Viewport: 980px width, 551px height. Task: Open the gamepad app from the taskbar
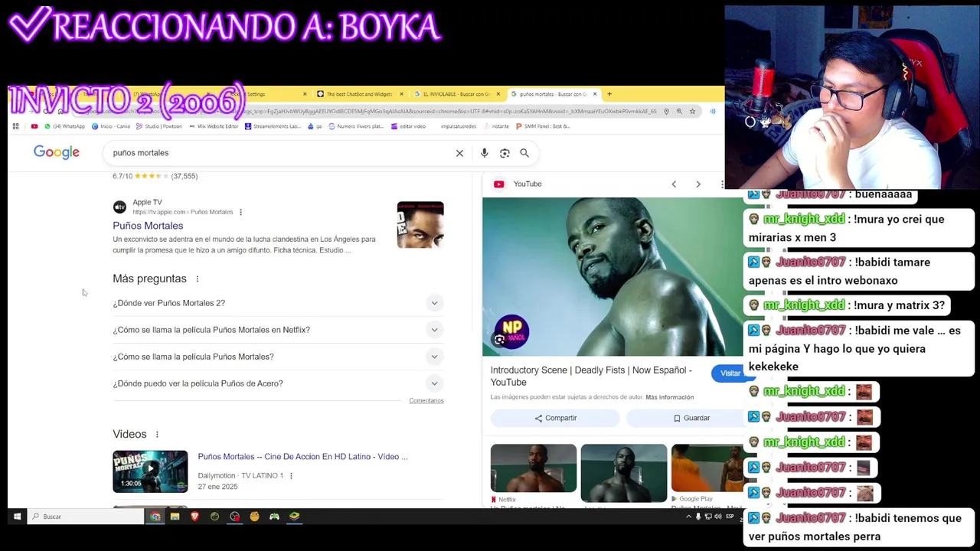coord(274,517)
